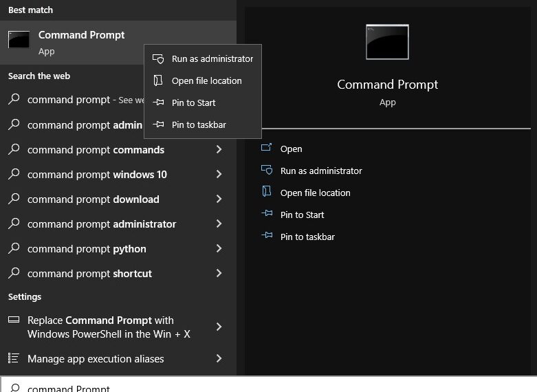Click the Open icon in the right panel

point(267,148)
